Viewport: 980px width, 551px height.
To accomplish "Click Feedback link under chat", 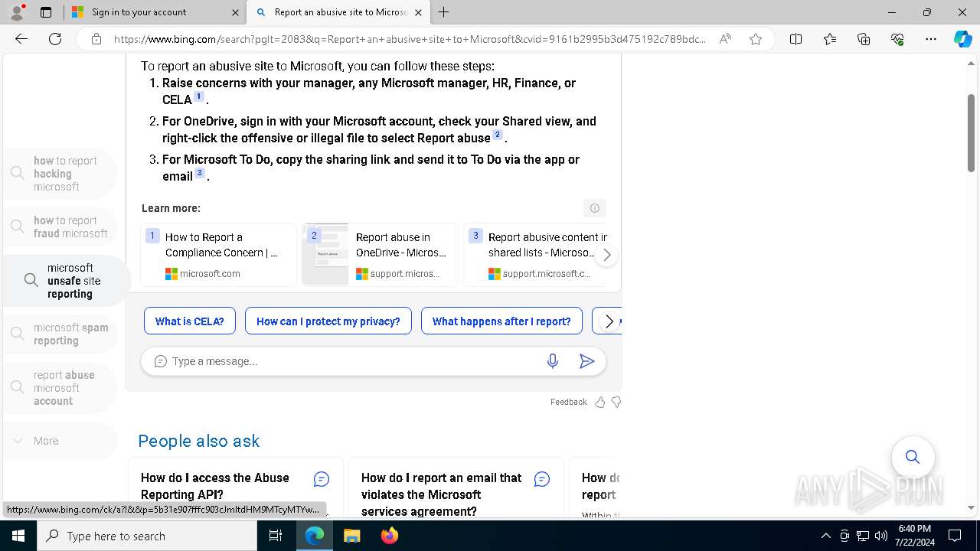I will [x=568, y=402].
